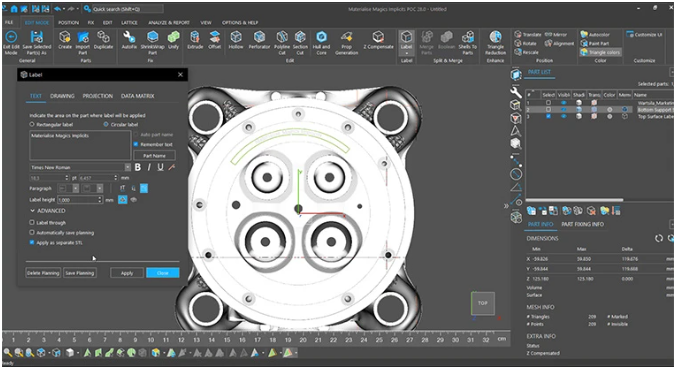Select the Z Compensate tool
The image size is (676, 369).
tap(378, 37)
